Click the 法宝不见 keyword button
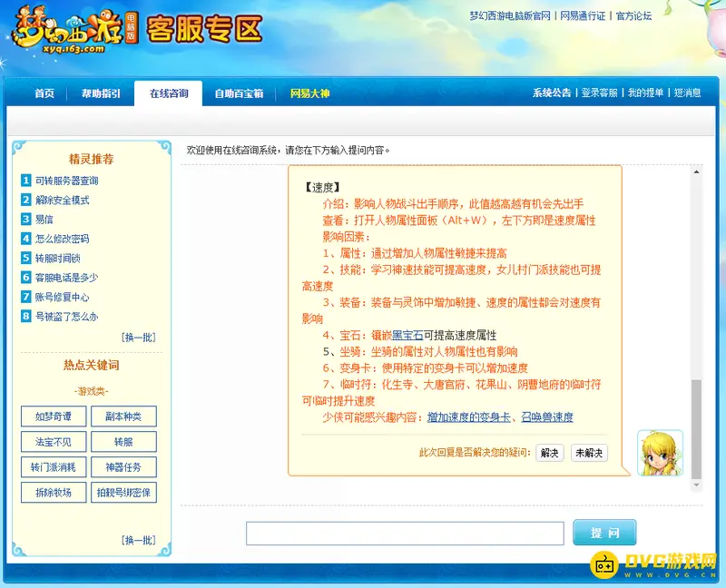The height and width of the screenshot is (588, 726). pos(54,442)
